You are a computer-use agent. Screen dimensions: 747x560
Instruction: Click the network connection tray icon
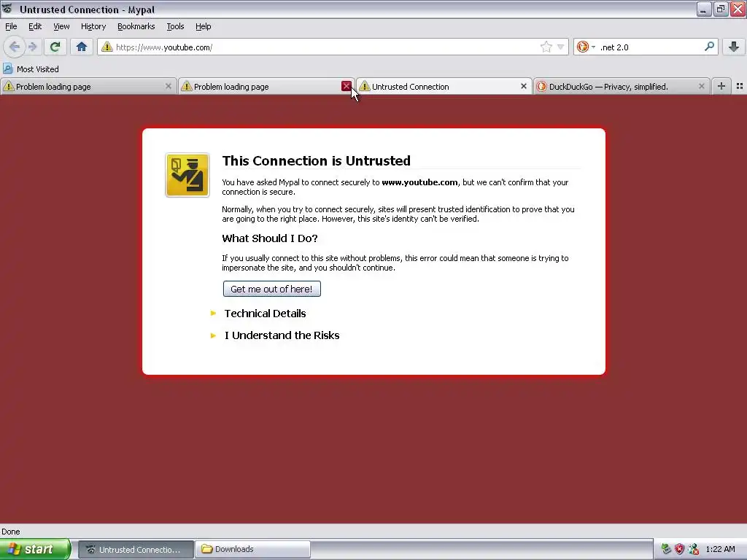point(693,549)
